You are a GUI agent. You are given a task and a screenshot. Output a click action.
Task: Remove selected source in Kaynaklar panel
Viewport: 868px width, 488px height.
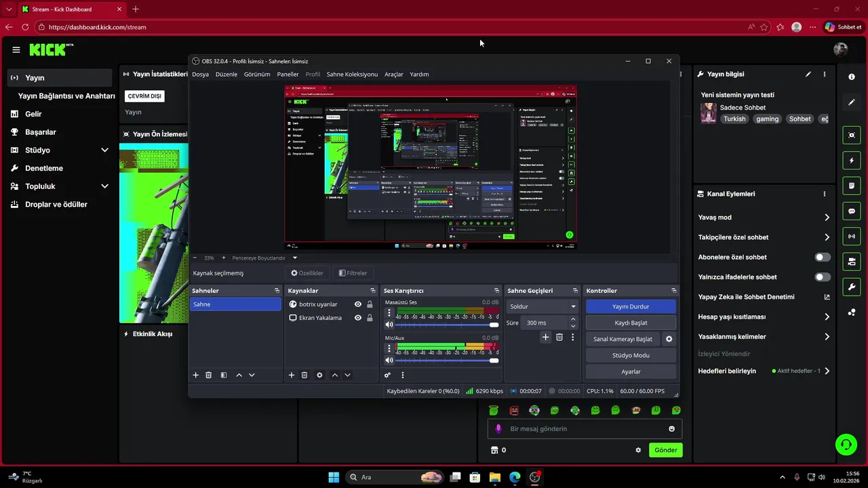click(304, 375)
